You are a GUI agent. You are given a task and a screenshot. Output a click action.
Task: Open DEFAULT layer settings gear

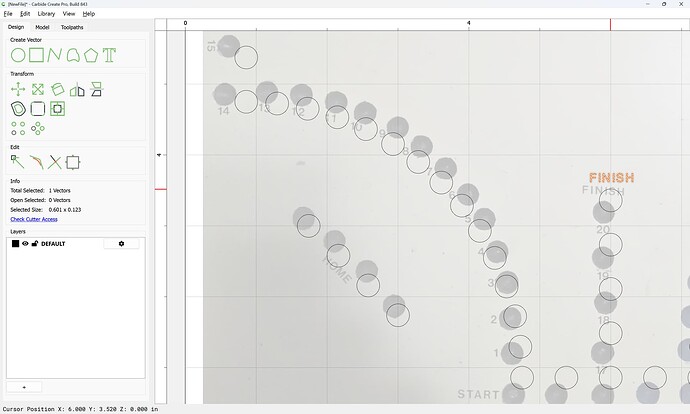(x=121, y=244)
